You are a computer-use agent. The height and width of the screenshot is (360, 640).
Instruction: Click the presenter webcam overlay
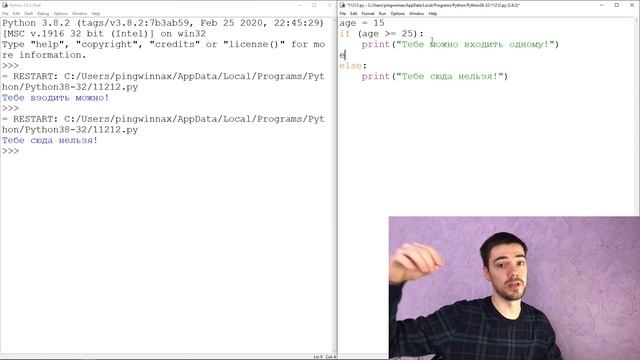(x=514, y=288)
